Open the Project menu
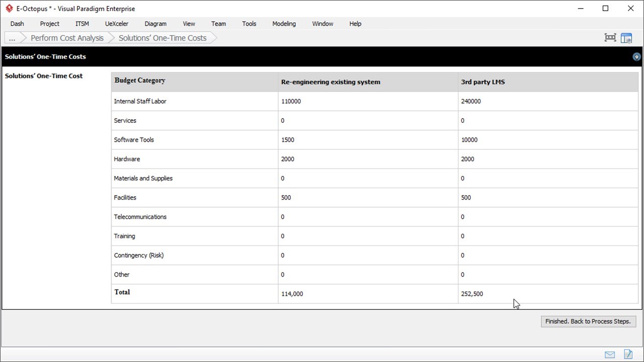The width and height of the screenshot is (644, 362). (50, 24)
